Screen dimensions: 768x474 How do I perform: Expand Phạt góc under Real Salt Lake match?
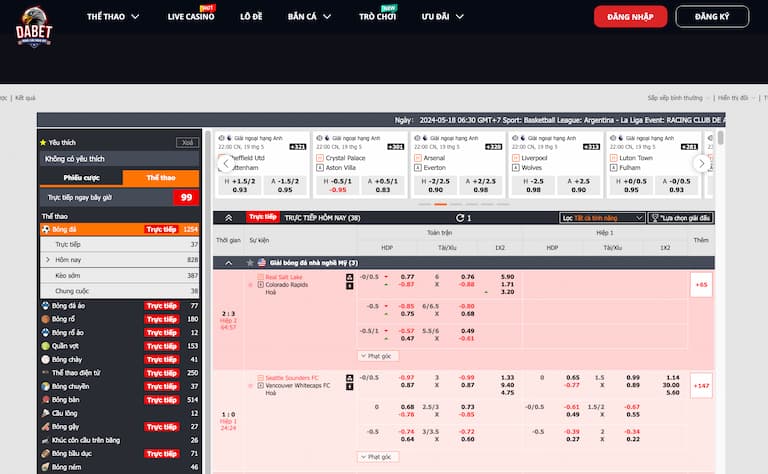pos(375,355)
